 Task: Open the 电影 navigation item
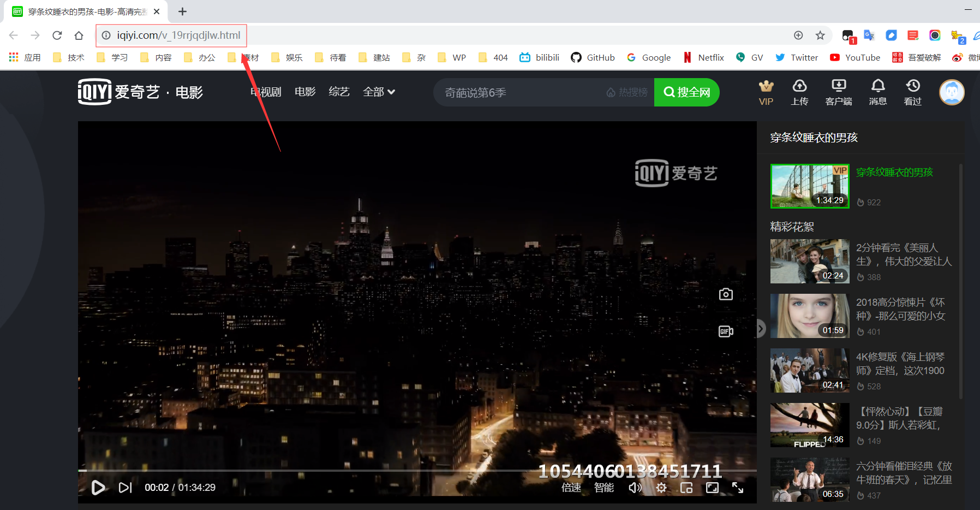[x=305, y=92]
